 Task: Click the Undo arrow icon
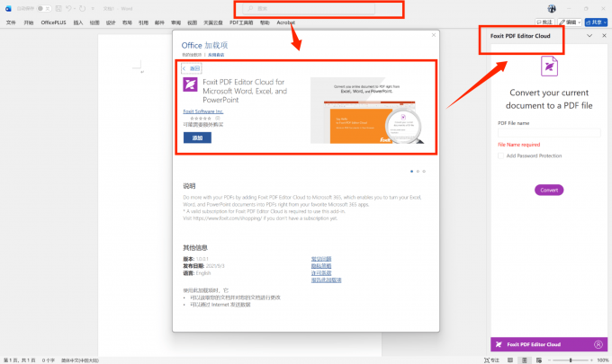coord(68,8)
